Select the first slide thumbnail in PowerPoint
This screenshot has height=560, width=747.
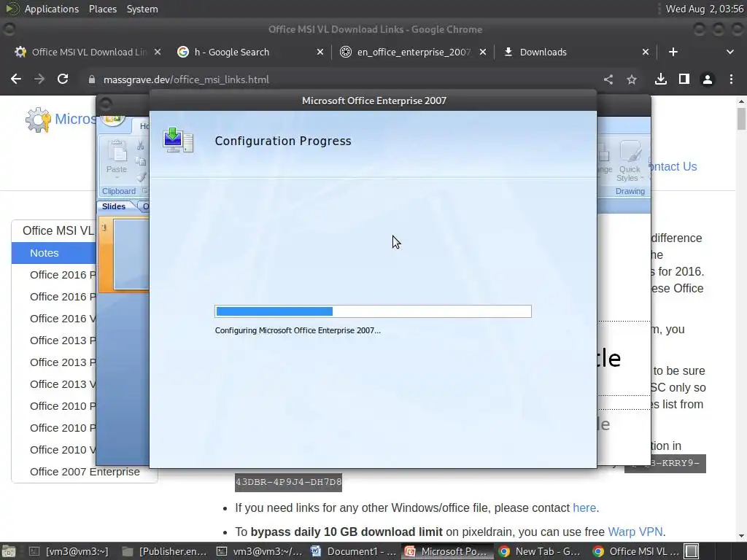(x=131, y=254)
